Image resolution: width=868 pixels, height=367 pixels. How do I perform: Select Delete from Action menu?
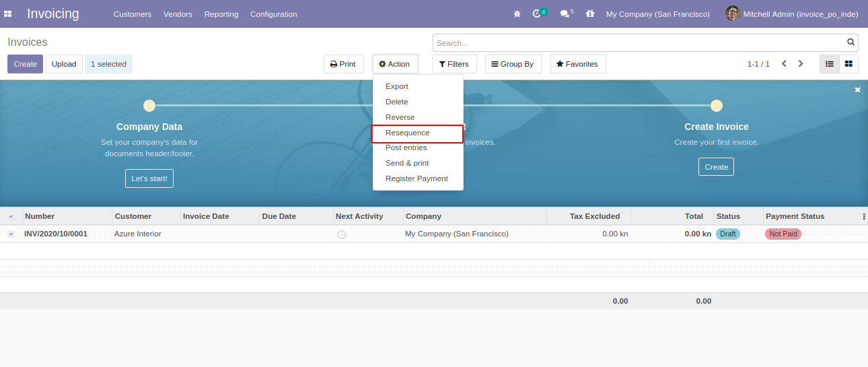click(418, 102)
